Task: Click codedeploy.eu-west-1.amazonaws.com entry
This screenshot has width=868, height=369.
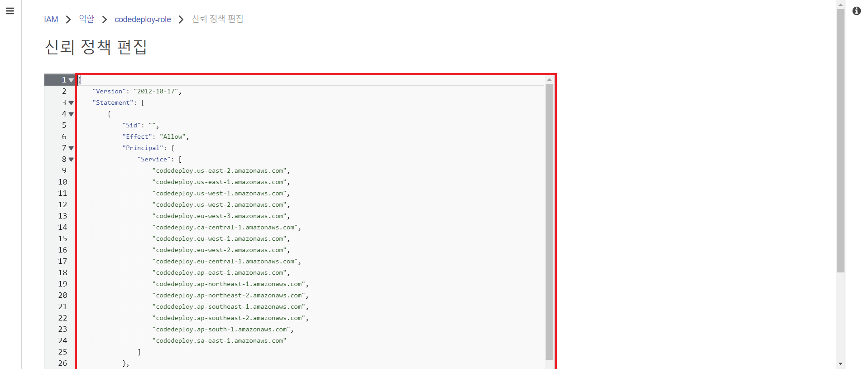Action: click(221, 239)
